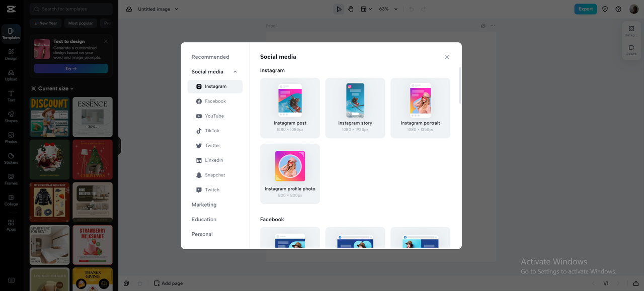Open the Apartment for Rent template
The image size is (644, 291).
(49, 245)
